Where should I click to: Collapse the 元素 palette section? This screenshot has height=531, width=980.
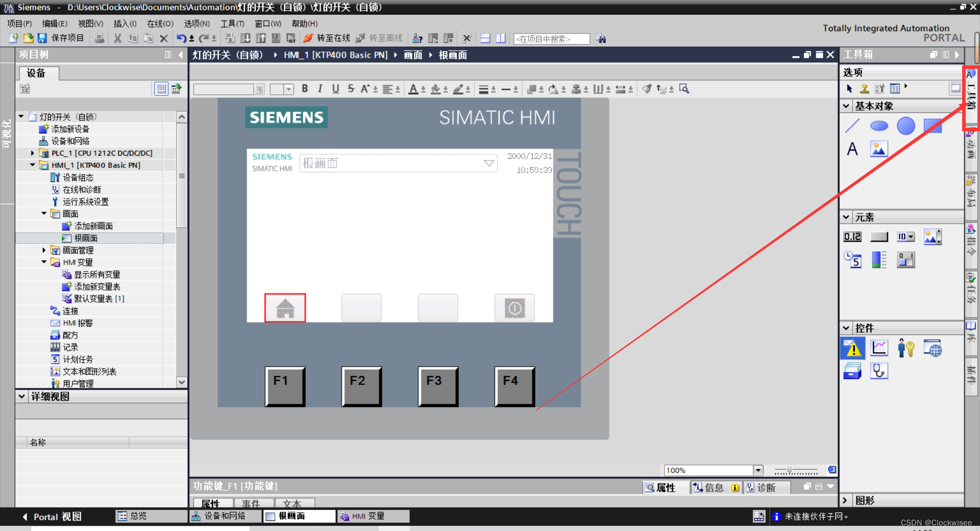click(846, 217)
